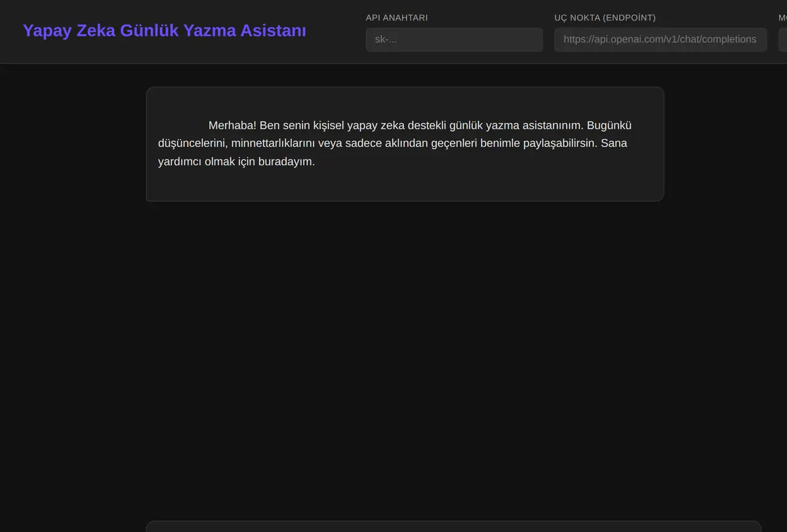Click the API ANAHTARI label
Viewport: 787px width, 532px height.
coord(397,18)
